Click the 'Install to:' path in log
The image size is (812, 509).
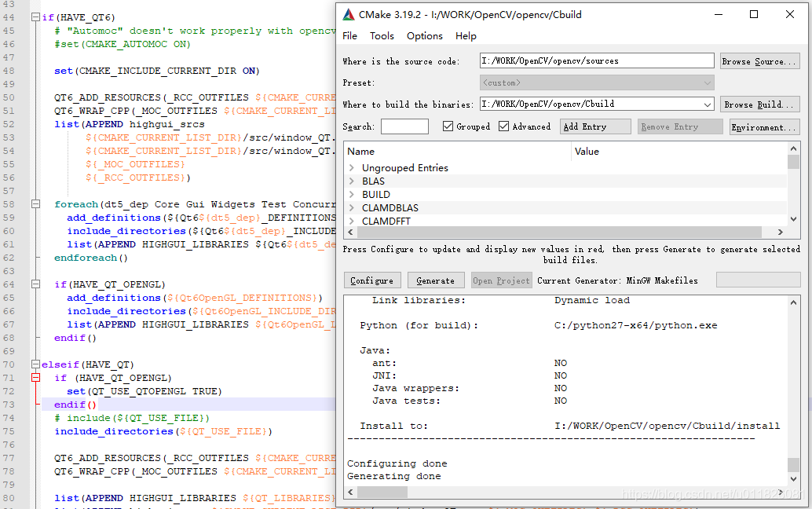point(667,426)
